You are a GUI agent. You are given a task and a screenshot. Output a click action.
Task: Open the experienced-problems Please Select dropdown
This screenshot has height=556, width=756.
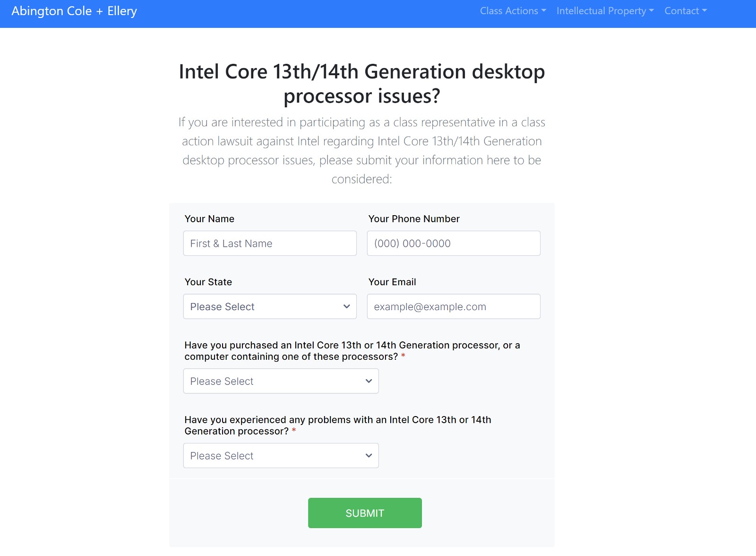tap(281, 456)
